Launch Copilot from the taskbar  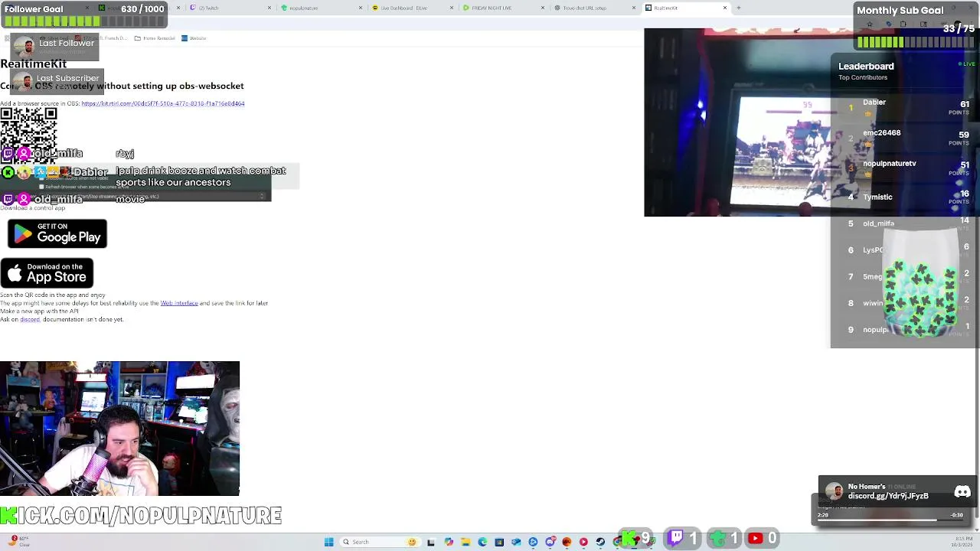point(449,542)
